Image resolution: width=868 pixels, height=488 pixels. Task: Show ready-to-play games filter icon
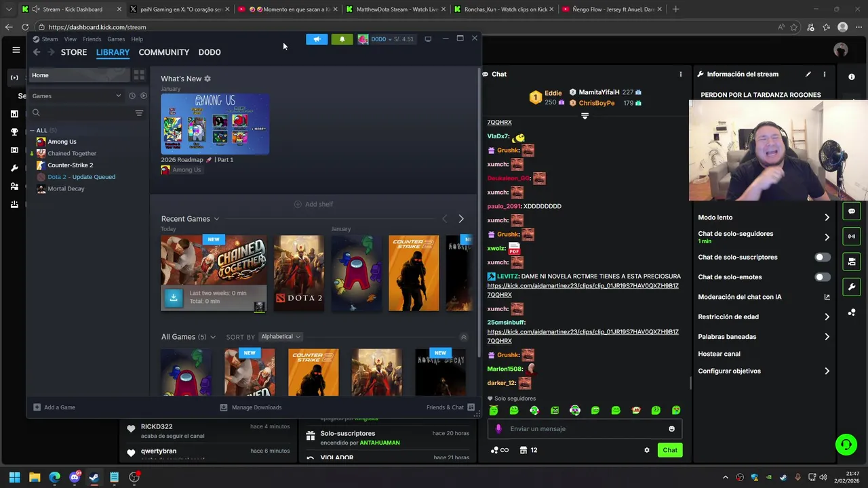coord(143,96)
